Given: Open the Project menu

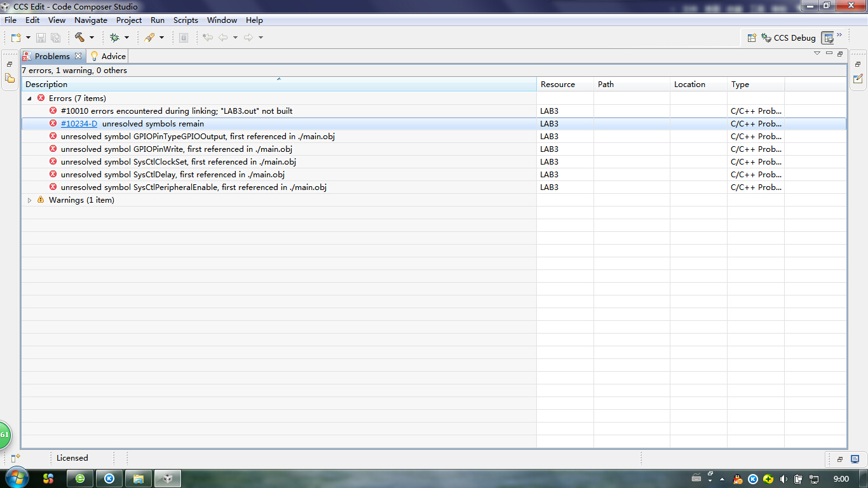Looking at the screenshot, I should [129, 20].
